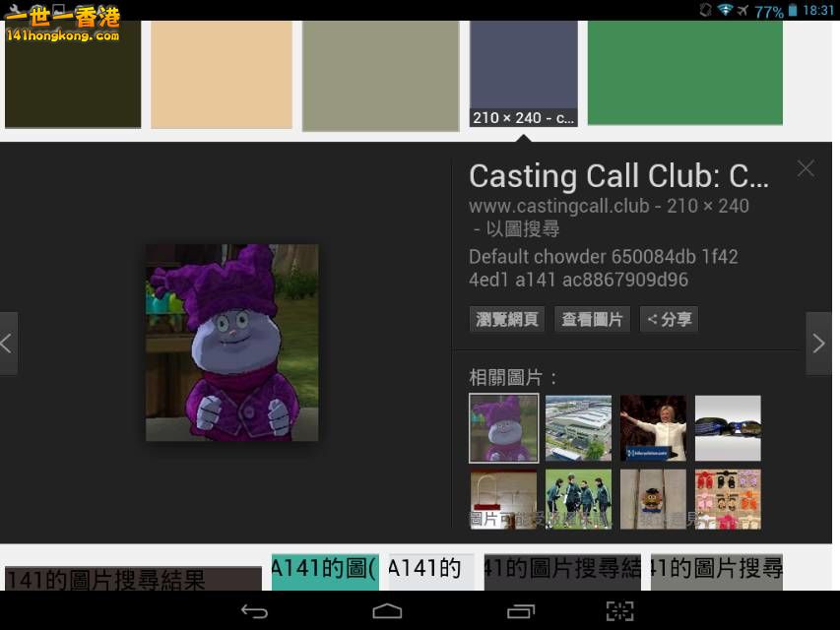The width and height of the screenshot is (840, 630).
Task: Tap the 18:31 clock in status bar
Action: click(x=818, y=10)
